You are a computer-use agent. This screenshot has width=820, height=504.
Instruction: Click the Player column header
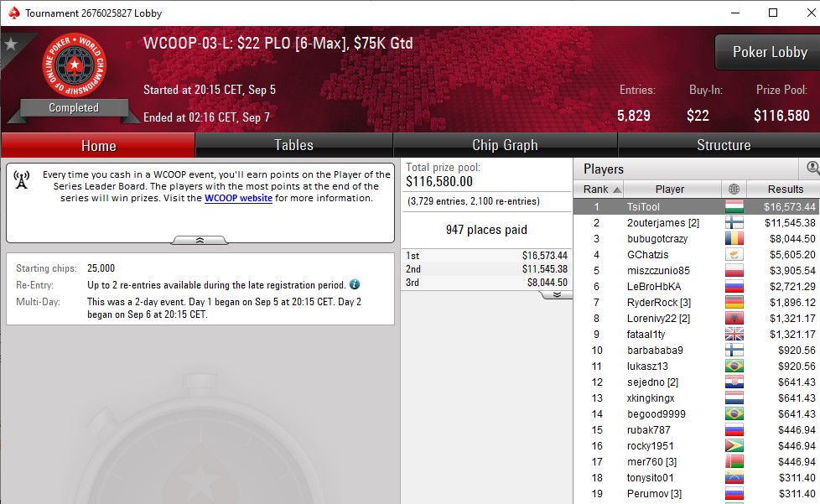coord(672,189)
